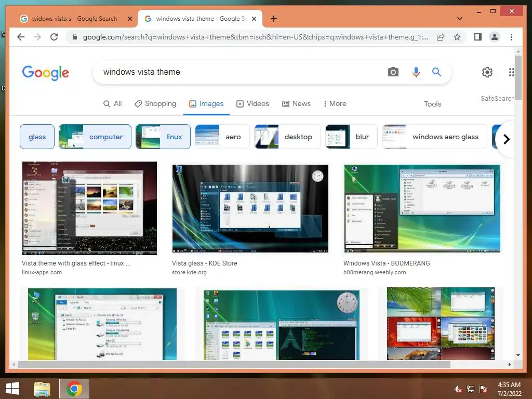Open a new tab with the plus button
Screen dimensions: 532x399
(273, 19)
